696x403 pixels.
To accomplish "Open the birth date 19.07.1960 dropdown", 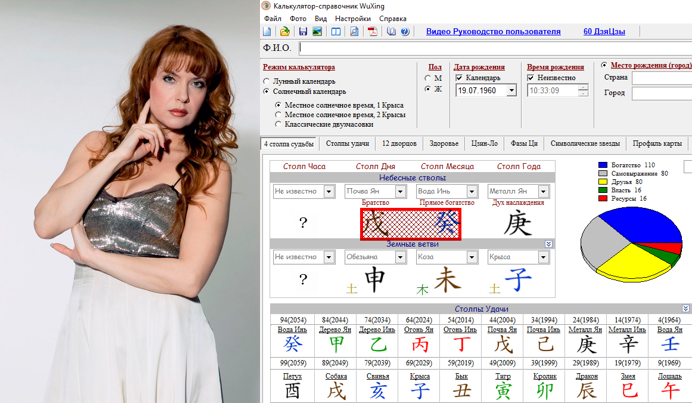I will coord(511,91).
